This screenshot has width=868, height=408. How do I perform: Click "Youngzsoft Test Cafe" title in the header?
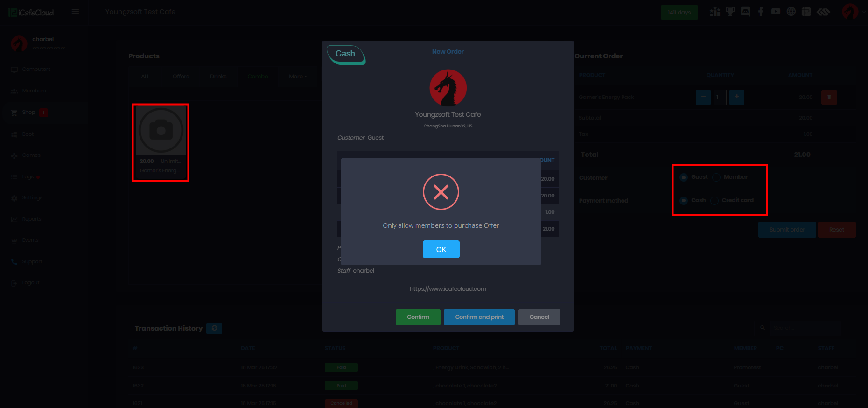(140, 12)
